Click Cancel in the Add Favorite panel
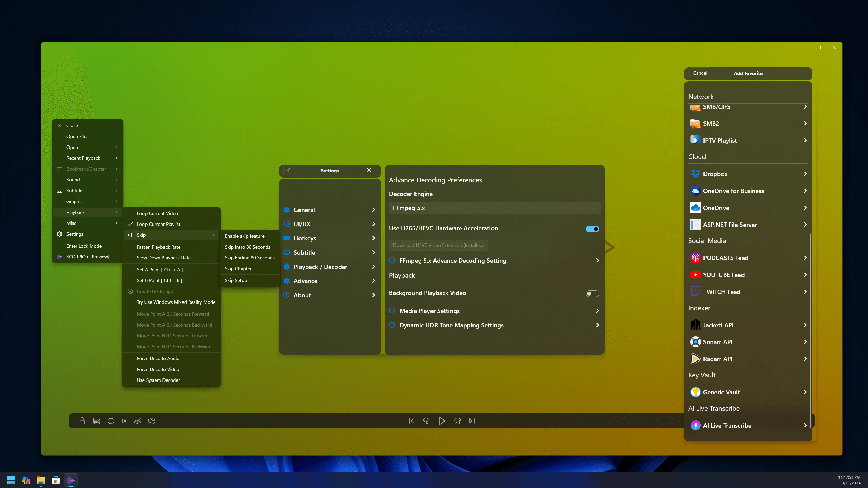This screenshot has width=868, height=488. pyautogui.click(x=699, y=73)
